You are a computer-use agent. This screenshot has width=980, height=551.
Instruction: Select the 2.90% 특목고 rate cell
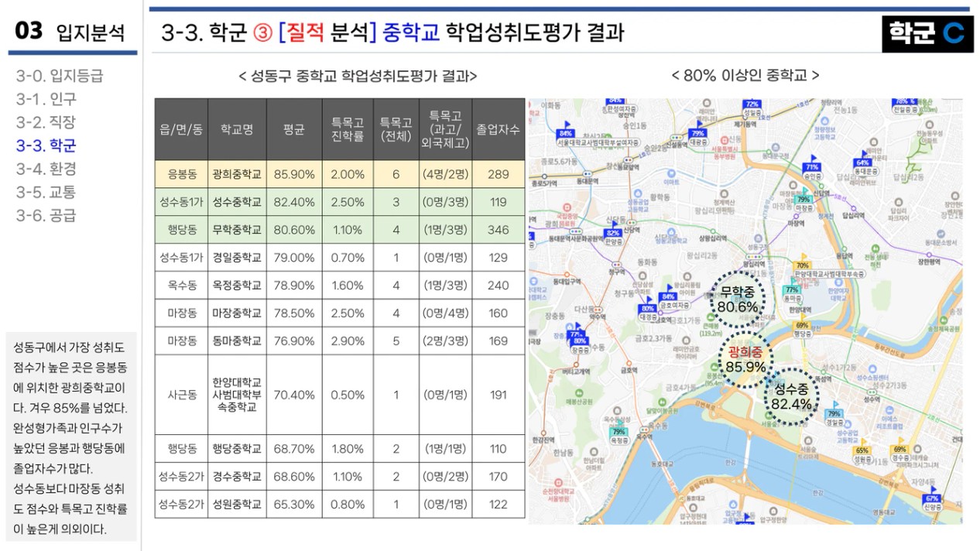click(348, 341)
